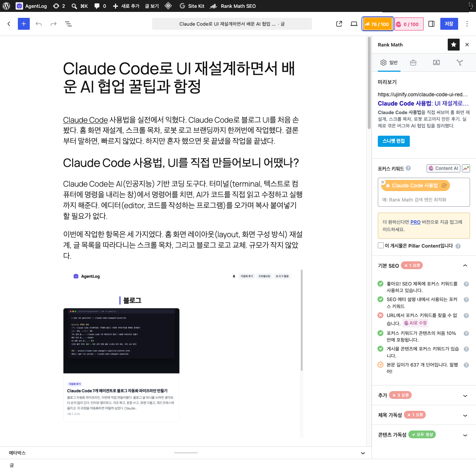
Task: Click heading 'Claude Code 사용법, UI를 직접 만들어보니 어땠나?'
Action: pos(181,163)
